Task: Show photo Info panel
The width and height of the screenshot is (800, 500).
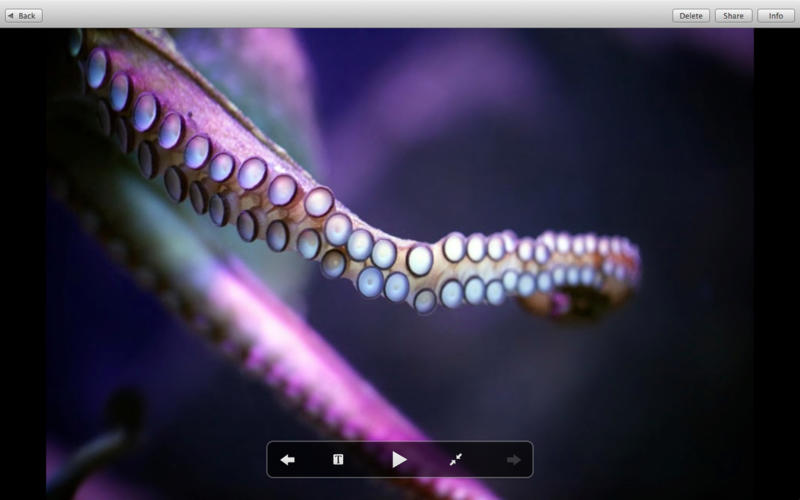Action: point(776,16)
